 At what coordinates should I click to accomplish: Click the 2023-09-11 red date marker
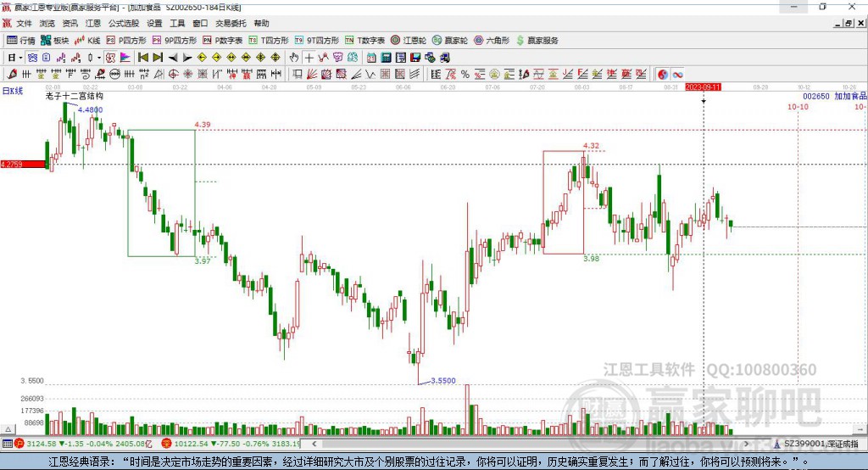703,87
